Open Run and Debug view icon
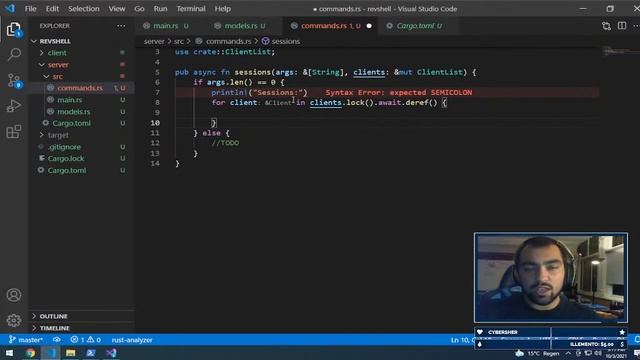Screen dimensions: 640x360 13,106
